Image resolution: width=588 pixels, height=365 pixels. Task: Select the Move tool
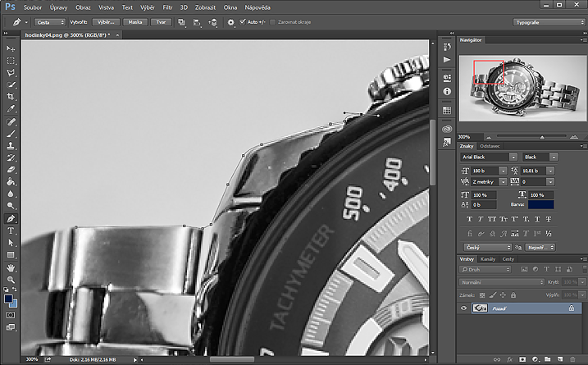(x=11, y=48)
